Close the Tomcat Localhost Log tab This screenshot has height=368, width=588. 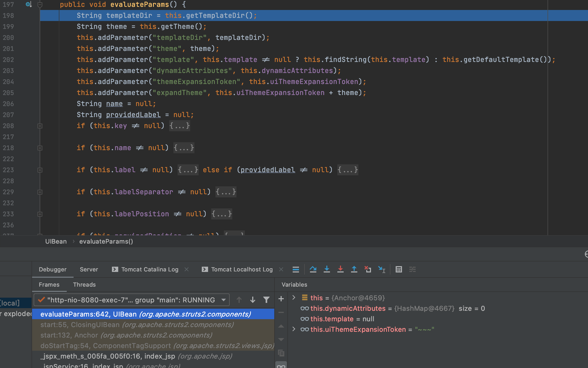pyautogui.click(x=281, y=269)
